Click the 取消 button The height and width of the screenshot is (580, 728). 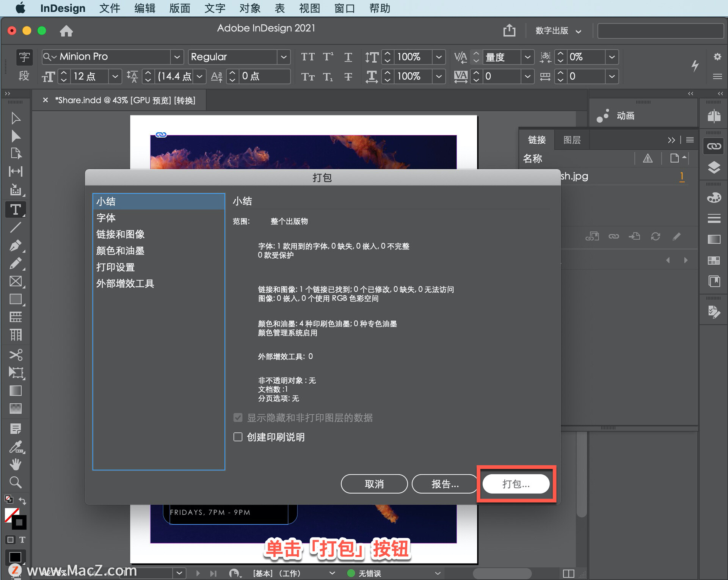pyautogui.click(x=374, y=484)
